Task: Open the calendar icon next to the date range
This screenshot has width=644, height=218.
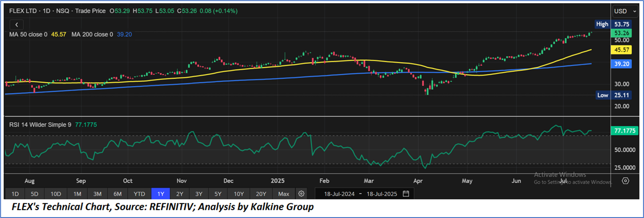Action: tap(406, 194)
